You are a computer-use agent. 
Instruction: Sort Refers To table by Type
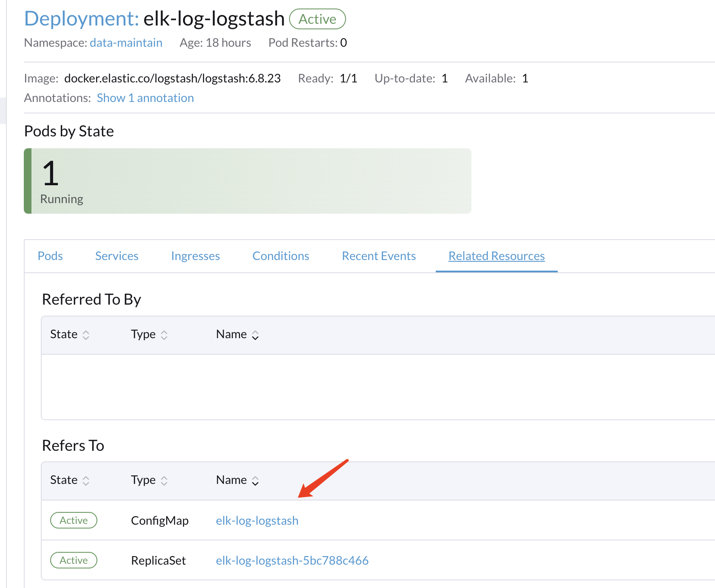tap(149, 480)
